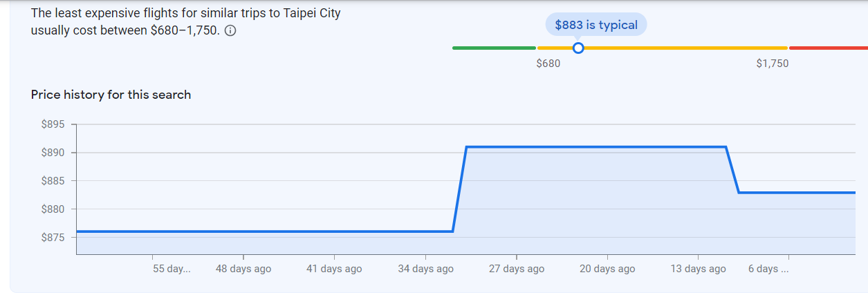Click the green low-price segment of the bar
This screenshot has width=868, height=295.
coord(494,48)
